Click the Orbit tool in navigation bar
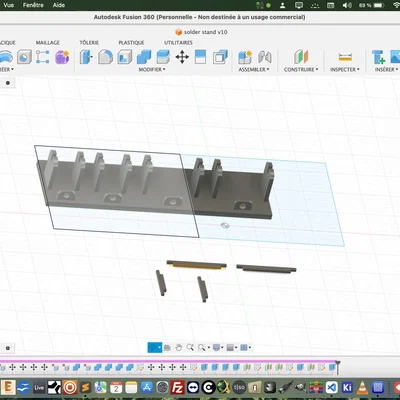The image size is (400, 400). (x=153, y=348)
